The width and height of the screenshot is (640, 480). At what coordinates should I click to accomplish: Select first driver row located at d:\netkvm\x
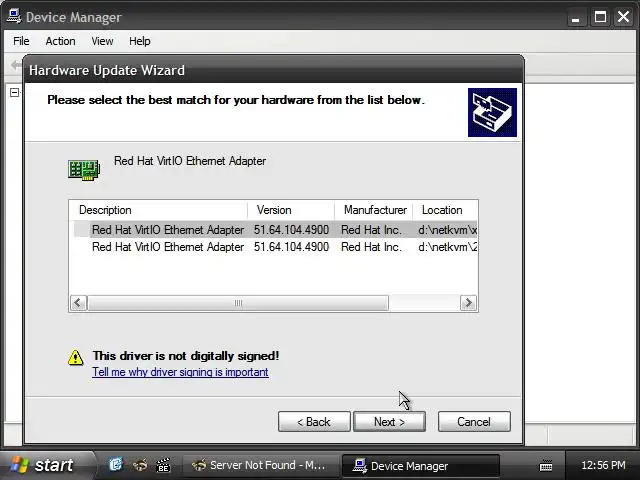(x=276, y=230)
